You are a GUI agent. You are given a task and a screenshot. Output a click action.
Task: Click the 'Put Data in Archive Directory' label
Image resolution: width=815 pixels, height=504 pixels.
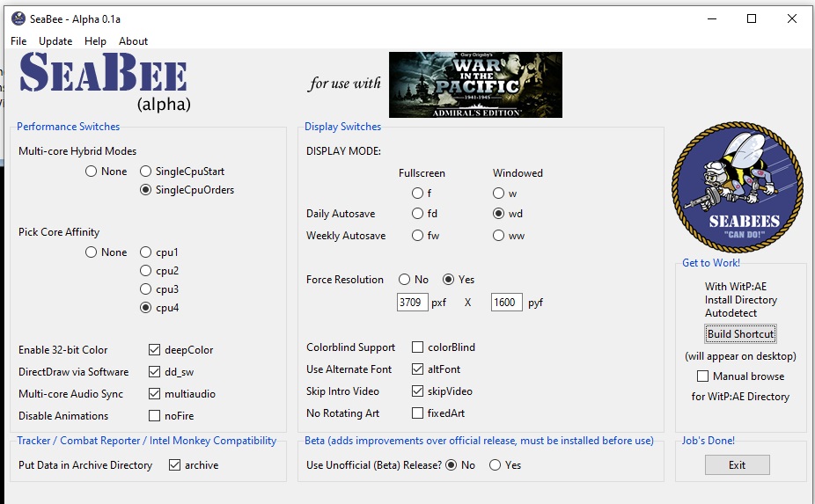pyautogui.click(x=85, y=465)
